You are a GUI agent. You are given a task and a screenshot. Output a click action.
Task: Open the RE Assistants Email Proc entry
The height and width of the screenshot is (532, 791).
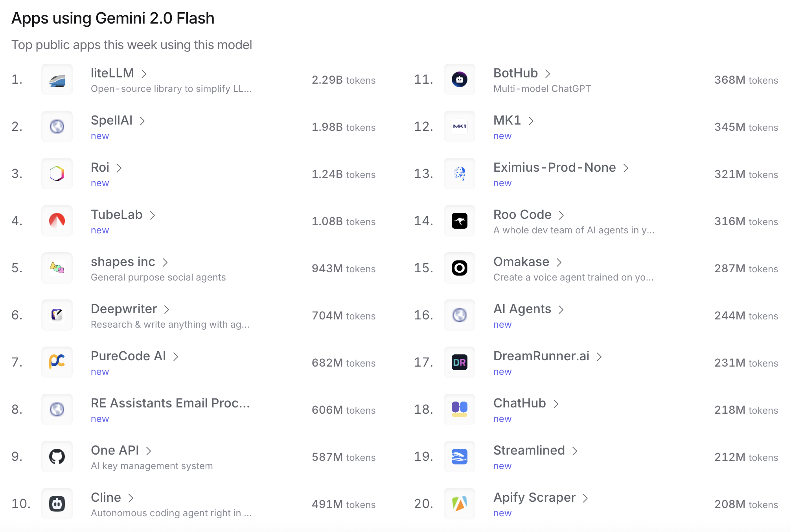click(170, 404)
